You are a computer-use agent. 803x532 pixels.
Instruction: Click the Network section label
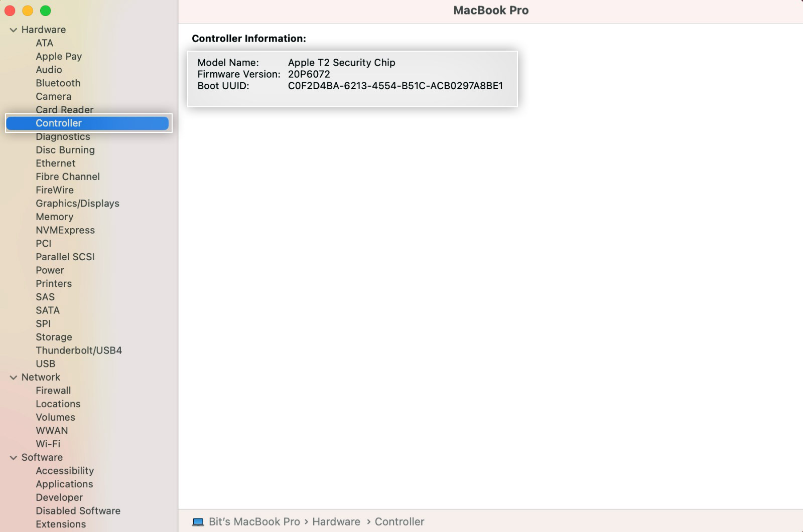pos(41,377)
